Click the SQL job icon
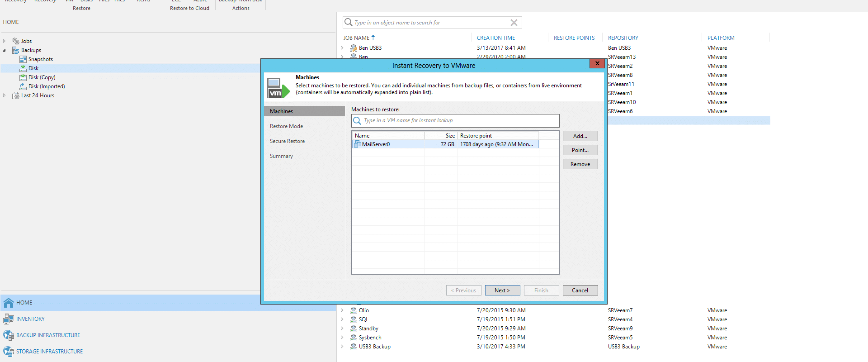Screen dimensions: 868x362 [x=354, y=319]
